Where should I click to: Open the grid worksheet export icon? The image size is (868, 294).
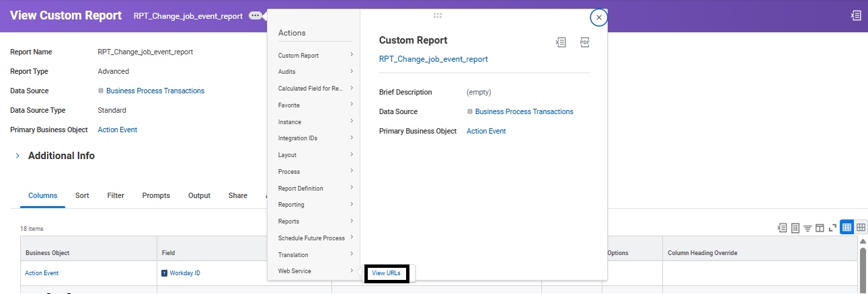[795, 228]
